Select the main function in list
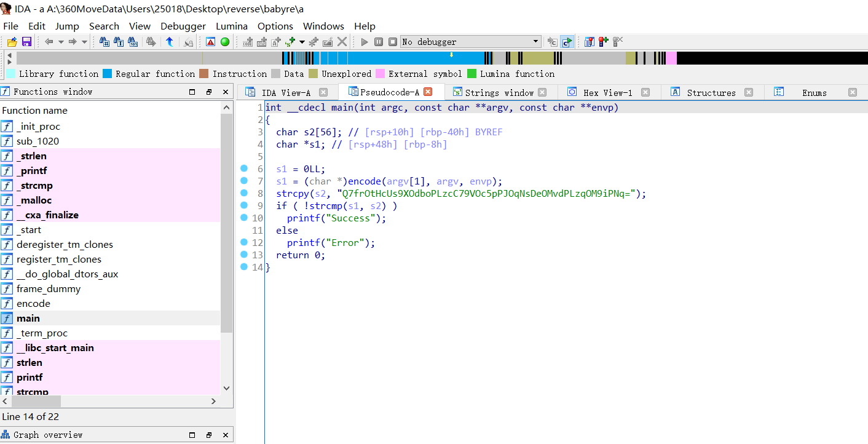868x444 pixels. [x=110, y=318]
